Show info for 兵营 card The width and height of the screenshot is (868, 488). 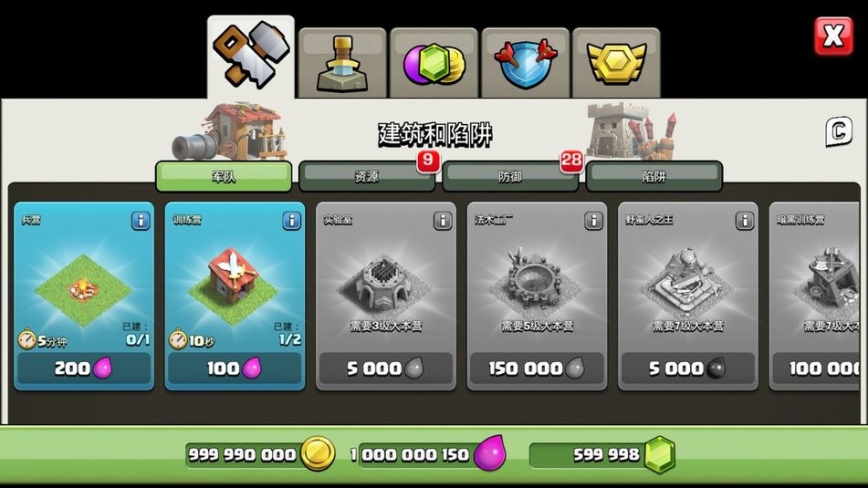coord(141,221)
